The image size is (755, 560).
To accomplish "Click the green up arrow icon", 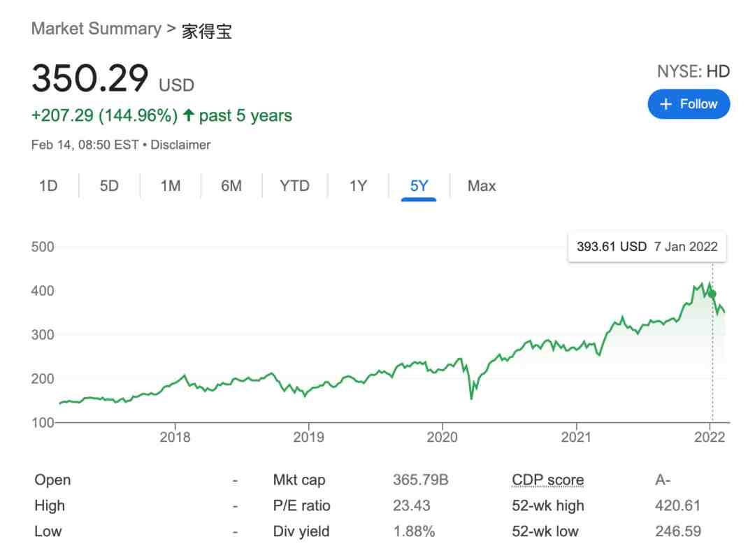I will click(x=188, y=115).
